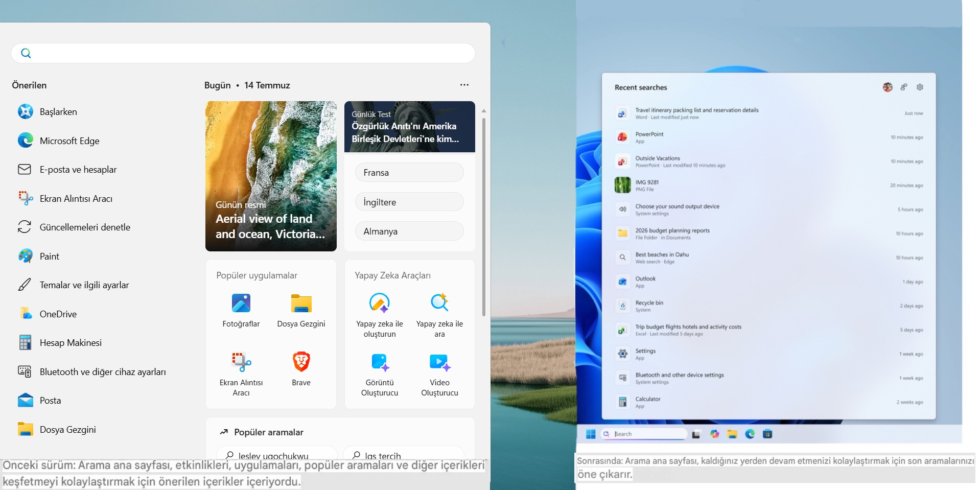Launch Brave under Popüler uygulamalar
This screenshot has height=490, width=980.
[x=301, y=369]
